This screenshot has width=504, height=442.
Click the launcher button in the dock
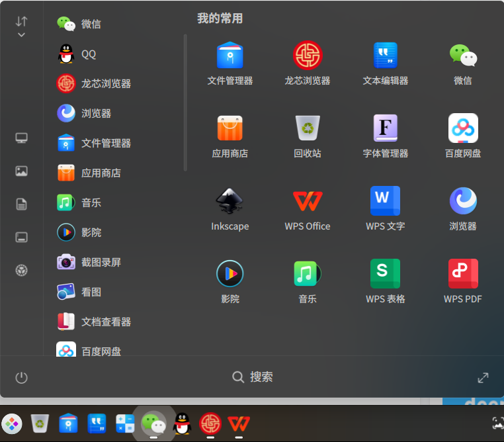(12, 423)
